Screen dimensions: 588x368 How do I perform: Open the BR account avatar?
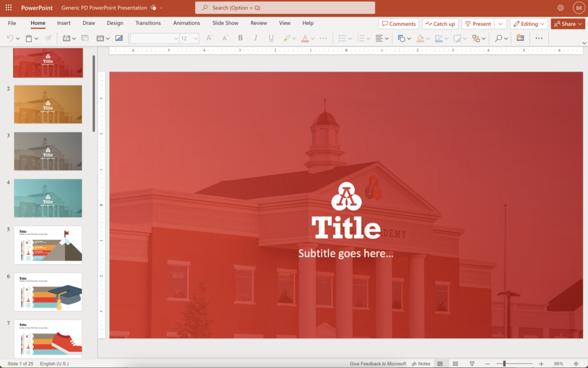(x=579, y=7)
